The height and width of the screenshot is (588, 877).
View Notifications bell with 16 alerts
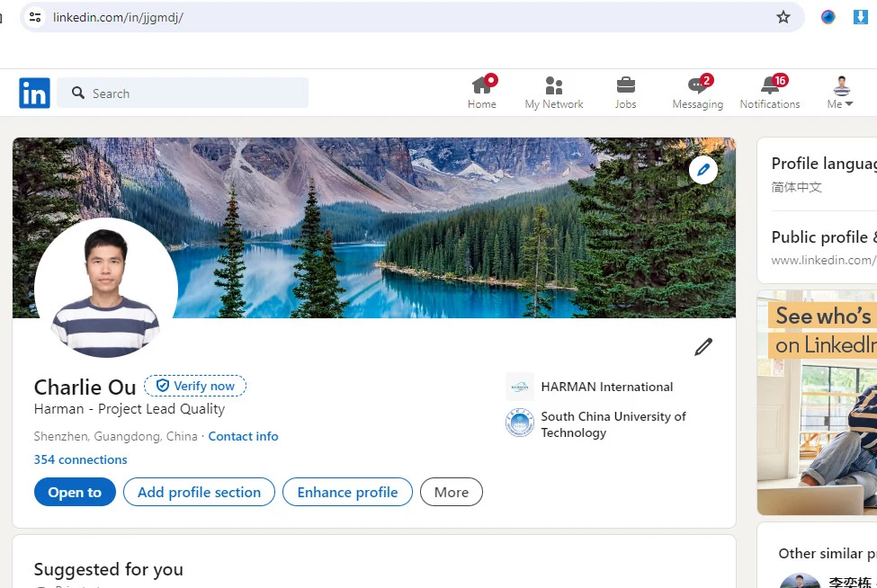coord(770,86)
